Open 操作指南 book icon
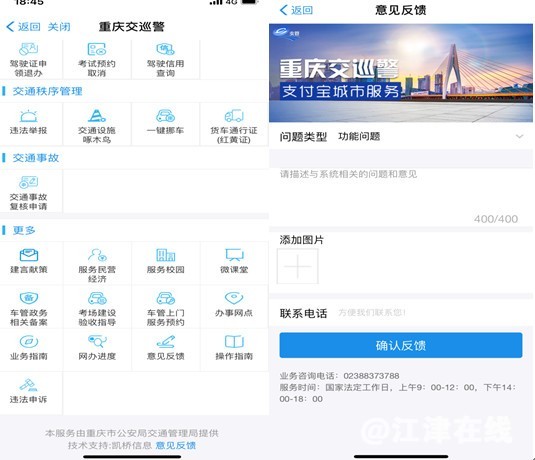The height and width of the screenshot is (460, 535). (x=234, y=342)
